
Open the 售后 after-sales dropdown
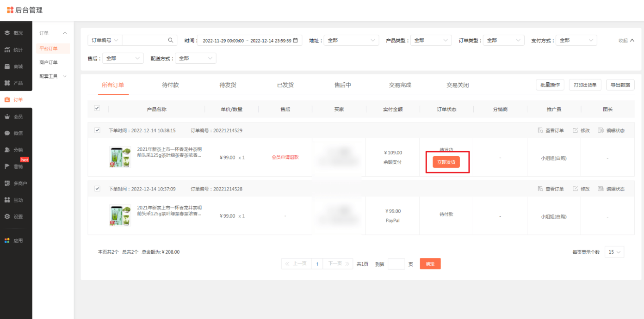pyautogui.click(x=123, y=58)
